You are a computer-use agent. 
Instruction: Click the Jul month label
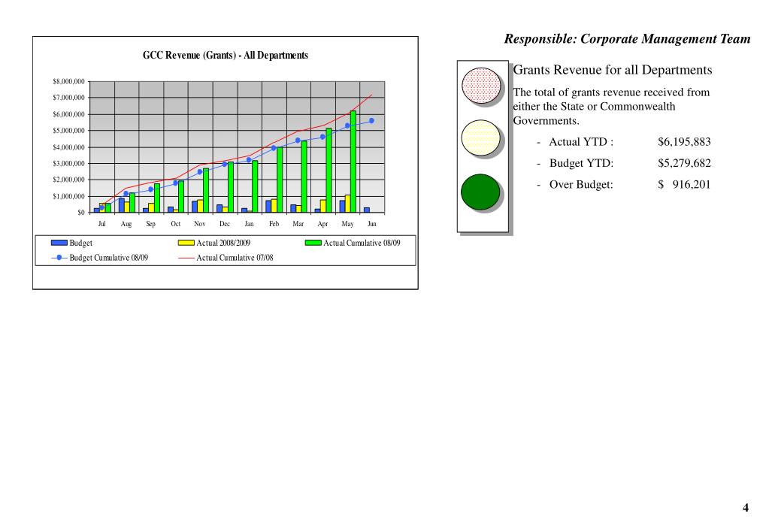point(101,224)
